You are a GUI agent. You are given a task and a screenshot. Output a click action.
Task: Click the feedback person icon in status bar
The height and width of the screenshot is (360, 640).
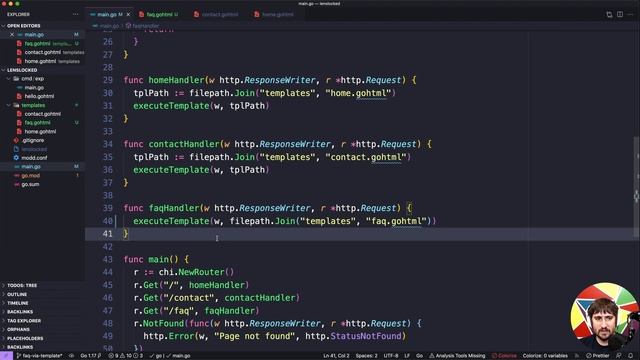pos(619,356)
